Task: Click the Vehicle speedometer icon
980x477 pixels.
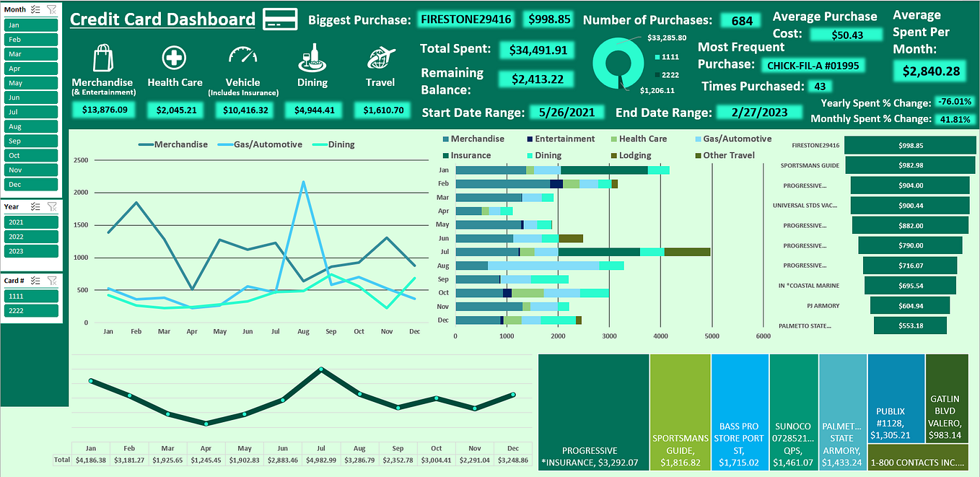Action: pyautogui.click(x=243, y=56)
